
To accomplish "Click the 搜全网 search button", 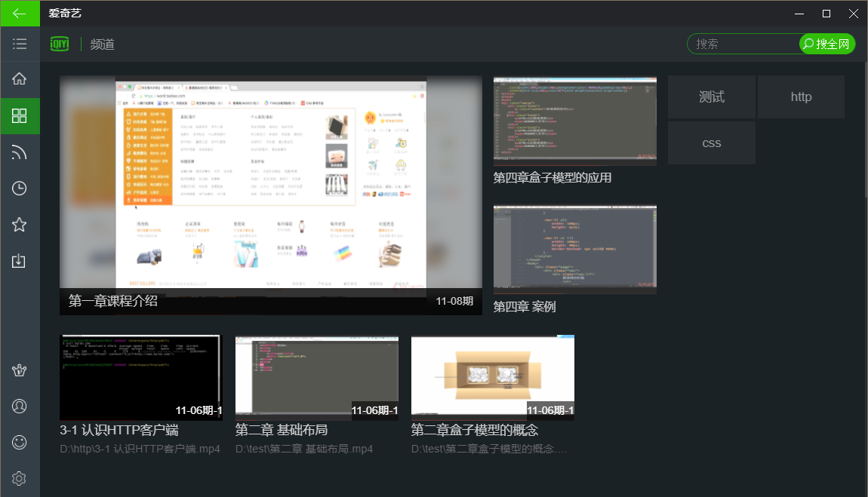I will (827, 44).
